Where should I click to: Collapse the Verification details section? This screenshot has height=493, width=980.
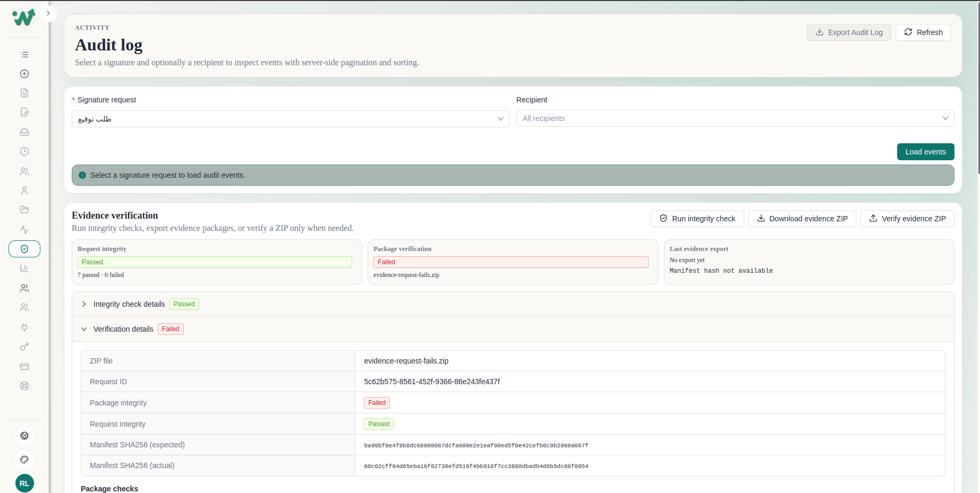click(123, 329)
